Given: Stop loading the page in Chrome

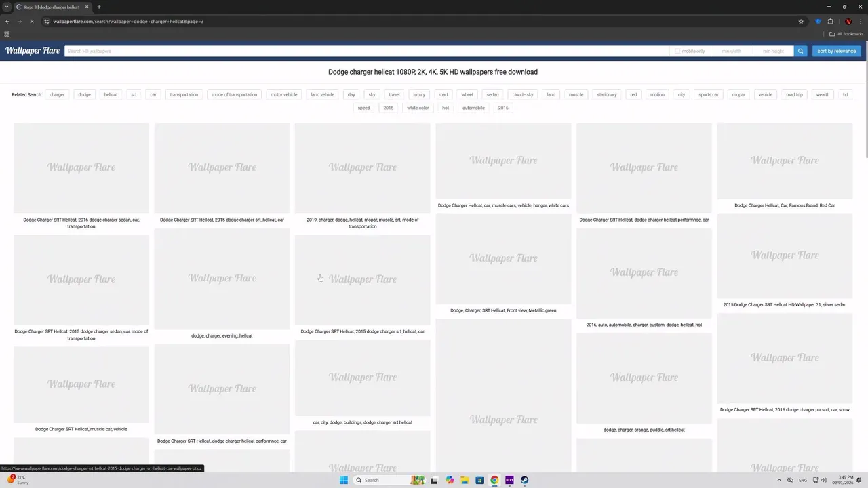Looking at the screenshot, I should point(32,21).
